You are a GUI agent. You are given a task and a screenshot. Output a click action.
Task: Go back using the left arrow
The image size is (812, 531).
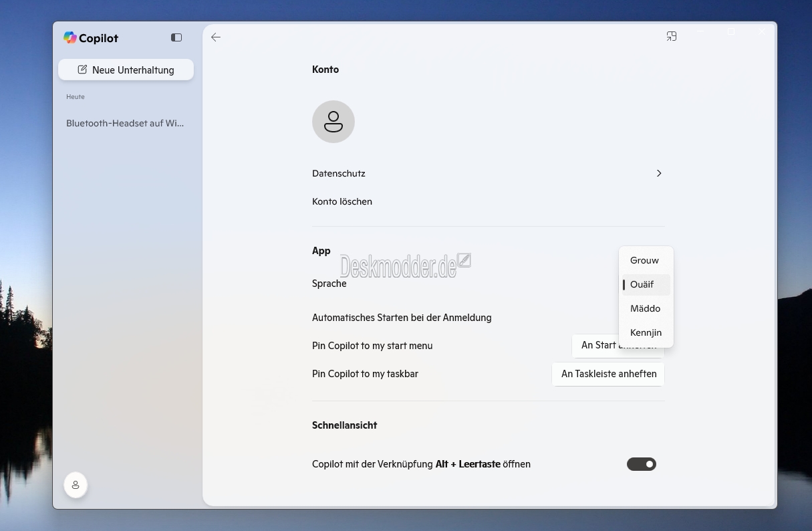216,37
